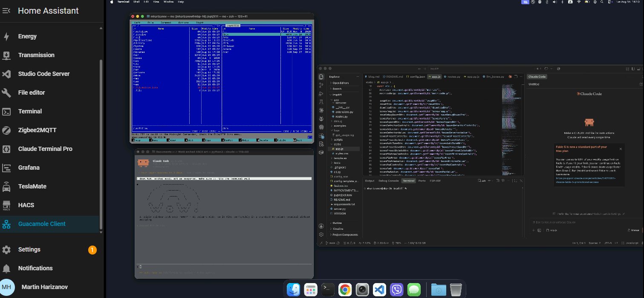This screenshot has height=298, width=644.
Task: Select the Ports panel tab
Action: [x=422, y=181]
